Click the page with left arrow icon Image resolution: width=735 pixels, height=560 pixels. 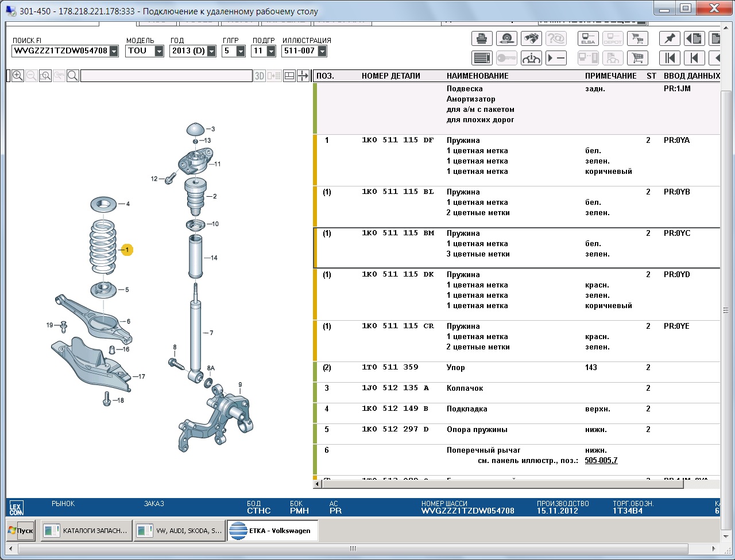pos(694,38)
